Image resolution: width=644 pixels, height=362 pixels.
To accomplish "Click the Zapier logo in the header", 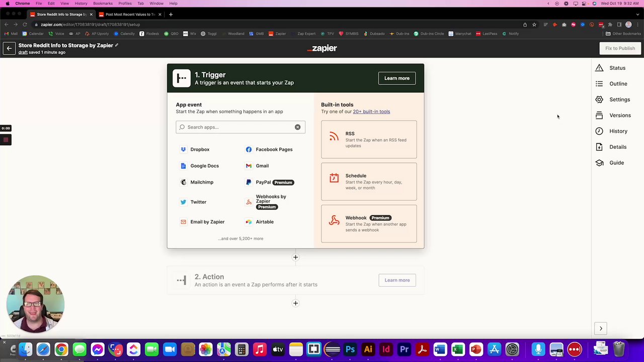I will [322, 48].
